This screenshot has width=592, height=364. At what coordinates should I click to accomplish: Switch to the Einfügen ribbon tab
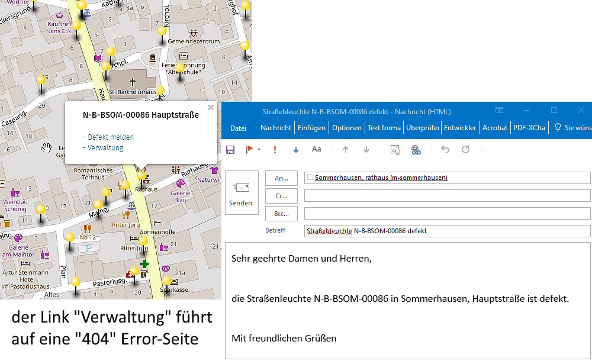pyautogui.click(x=311, y=128)
